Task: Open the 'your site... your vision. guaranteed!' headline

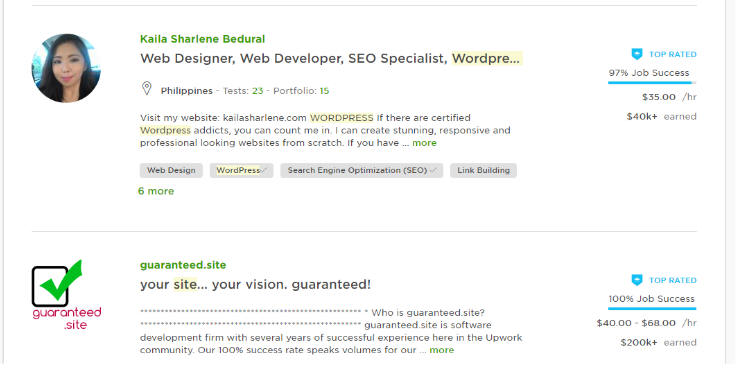Action: (255, 284)
